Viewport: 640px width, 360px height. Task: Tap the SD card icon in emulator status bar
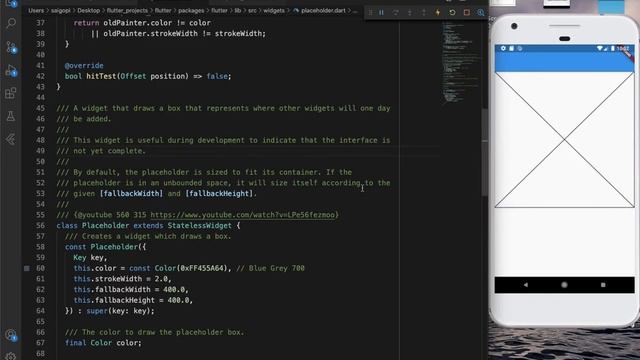[x=511, y=48]
